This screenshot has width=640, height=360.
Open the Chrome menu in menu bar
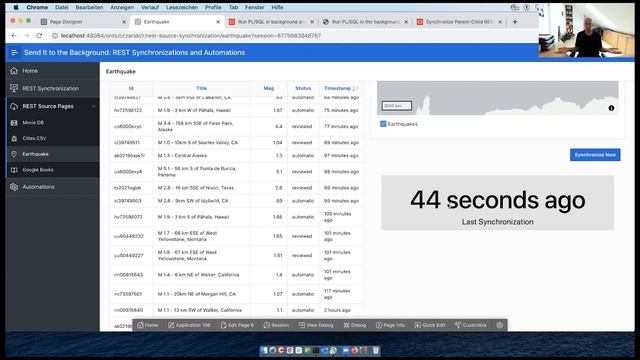click(x=37, y=7)
